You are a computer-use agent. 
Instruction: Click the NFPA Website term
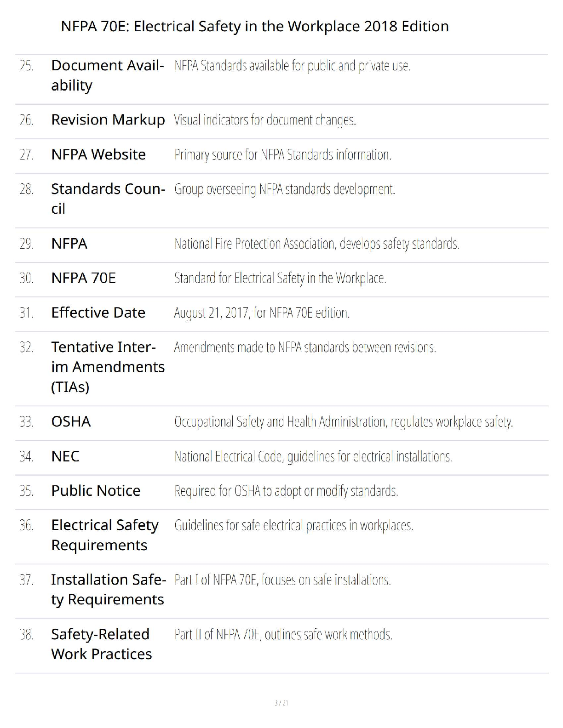98,154
